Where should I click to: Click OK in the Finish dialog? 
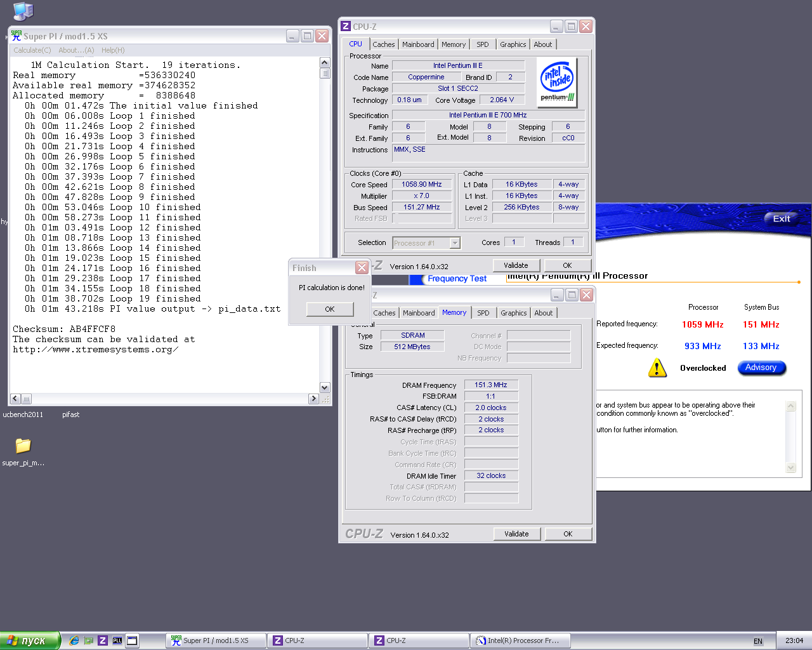click(330, 309)
